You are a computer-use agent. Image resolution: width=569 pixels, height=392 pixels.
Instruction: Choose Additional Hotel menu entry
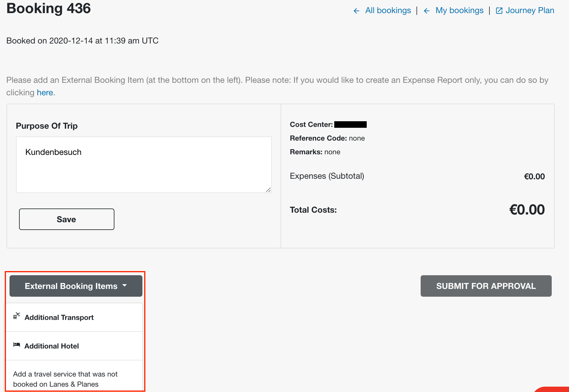coord(74,346)
